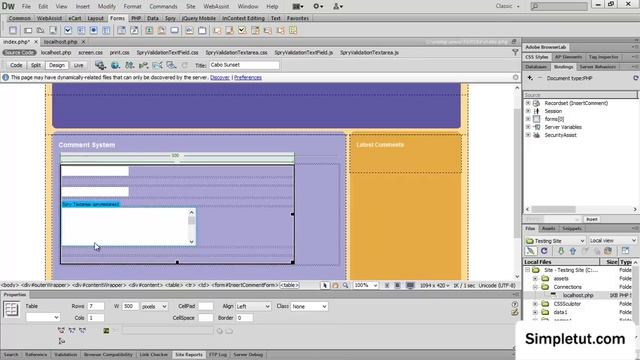Expand the Session binding node
Image resolution: width=640 pixels, height=360 pixels.
[528, 111]
